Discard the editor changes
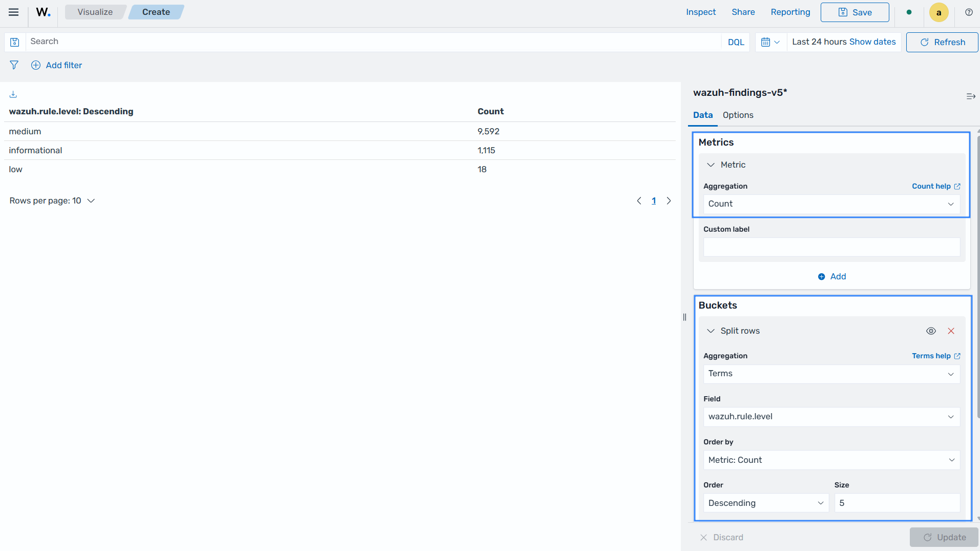 [x=721, y=537]
